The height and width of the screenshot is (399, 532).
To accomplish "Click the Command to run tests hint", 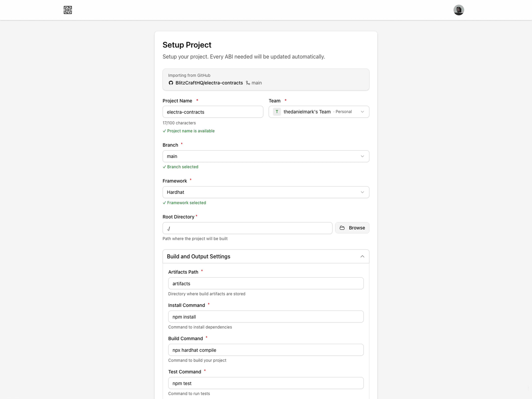I will tap(189, 394).
